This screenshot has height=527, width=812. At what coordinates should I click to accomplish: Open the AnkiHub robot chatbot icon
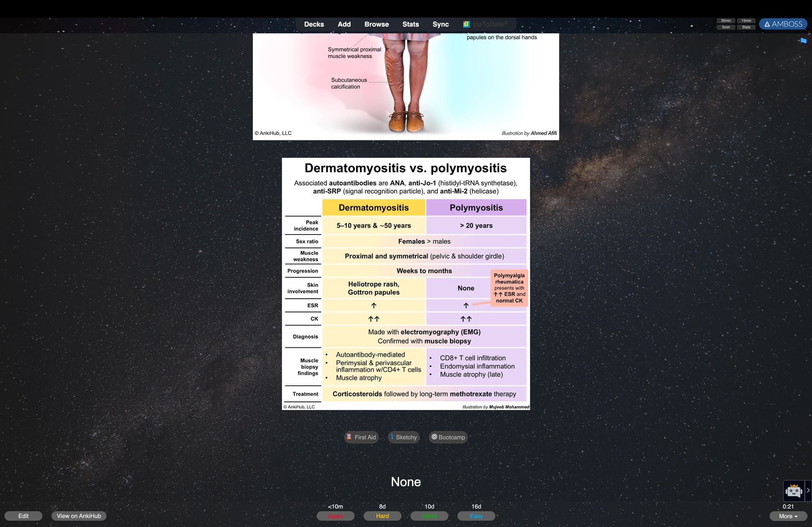(x=793, y=491)
